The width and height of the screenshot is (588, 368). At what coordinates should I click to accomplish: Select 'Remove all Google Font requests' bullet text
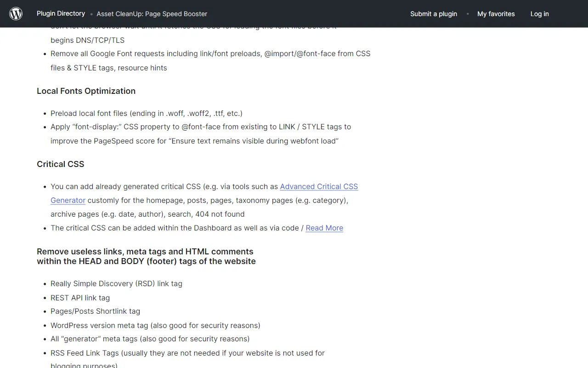pos(210,61)
